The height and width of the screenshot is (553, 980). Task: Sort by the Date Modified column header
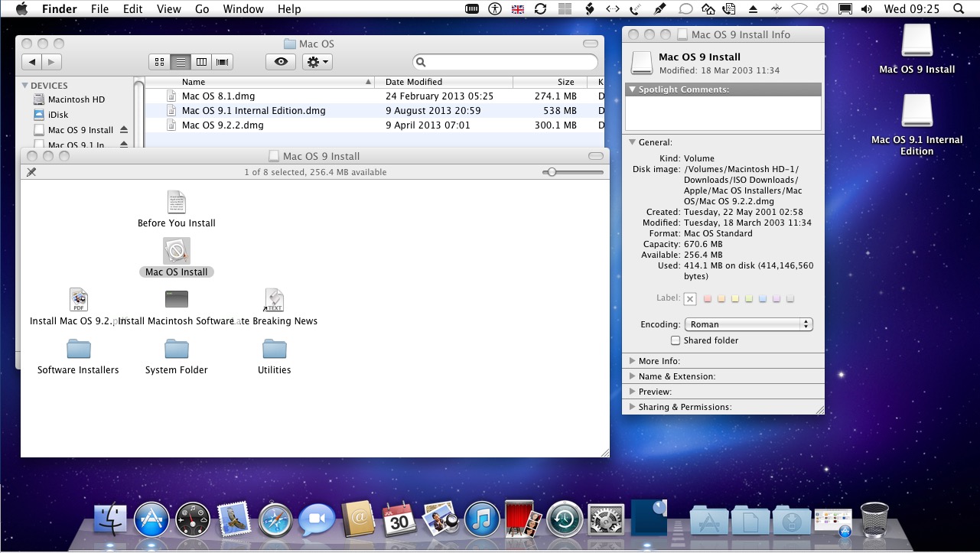point(444,82)
